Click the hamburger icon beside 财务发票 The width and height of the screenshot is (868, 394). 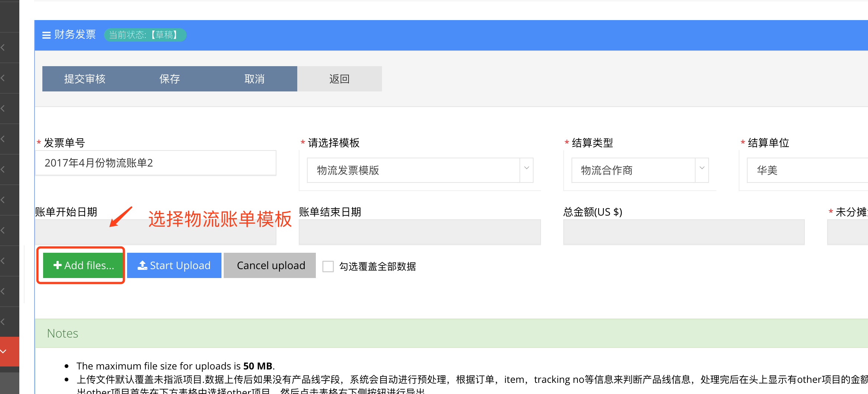point(46,35)
